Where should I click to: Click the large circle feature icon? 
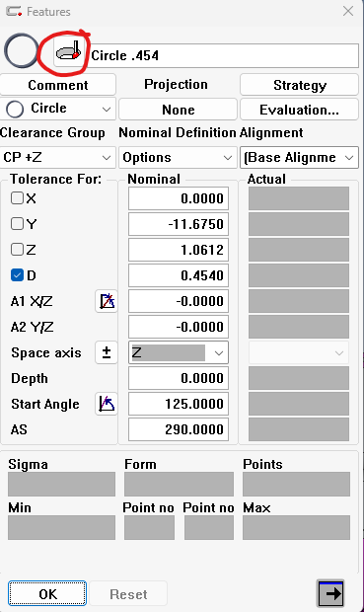pyautogui.click(x=22, y=50)
